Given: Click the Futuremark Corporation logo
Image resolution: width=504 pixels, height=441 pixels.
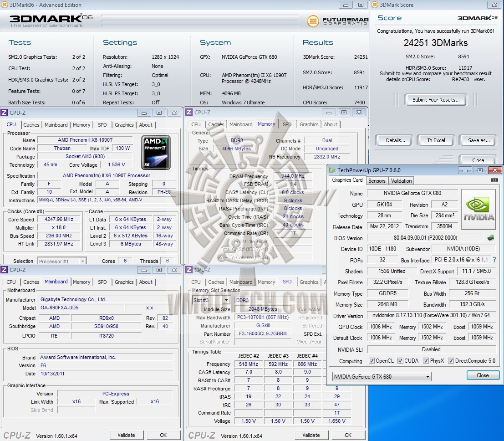Looking at the screenshot, I should [337, 21].
